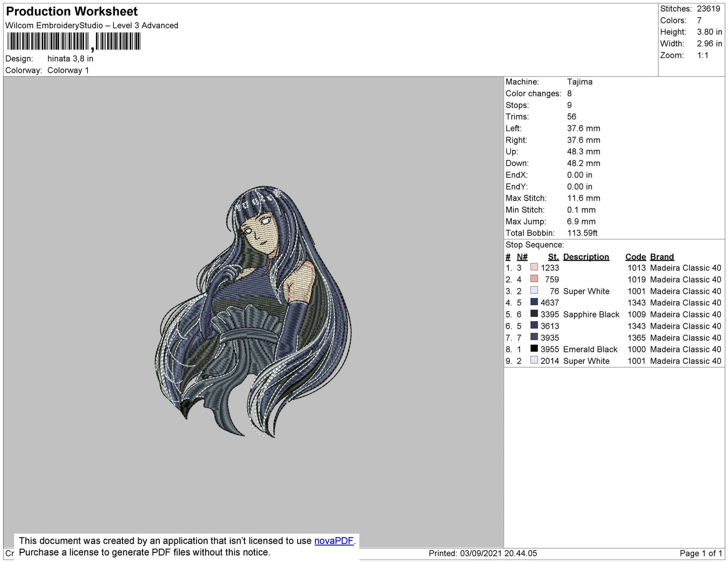Click the N# column header
Viewport: 728px width, 563px height.
[522, 257]
